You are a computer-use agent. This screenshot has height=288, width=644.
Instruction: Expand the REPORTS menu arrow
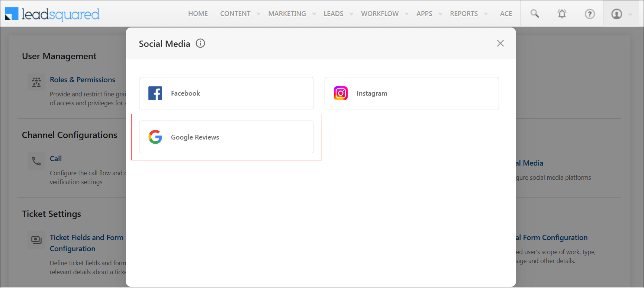[x=486, y=14]
